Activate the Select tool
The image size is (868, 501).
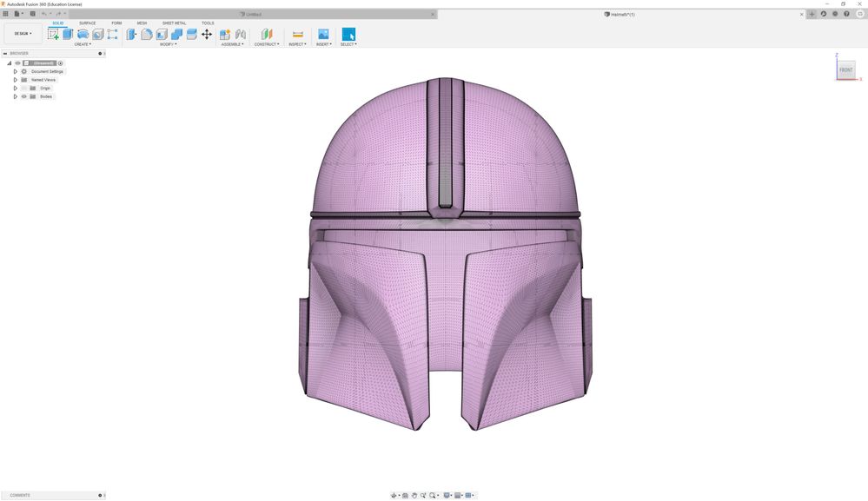point(348,34)
